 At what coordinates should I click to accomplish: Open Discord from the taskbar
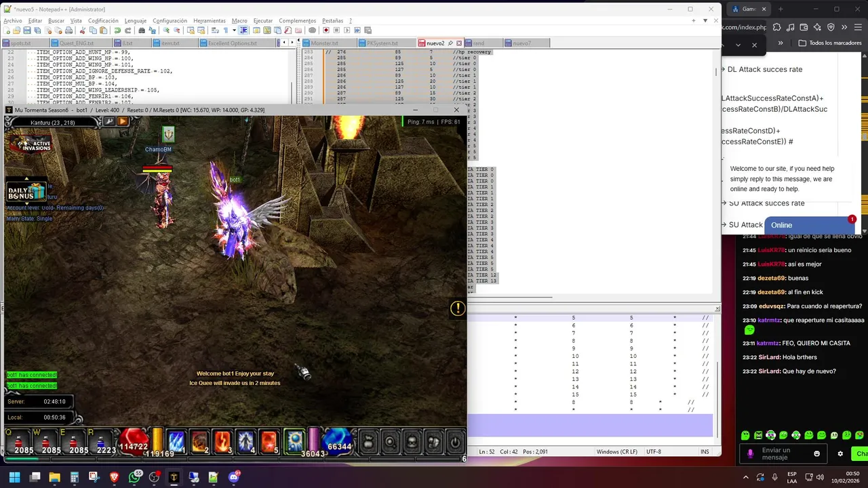pos(234,477)
